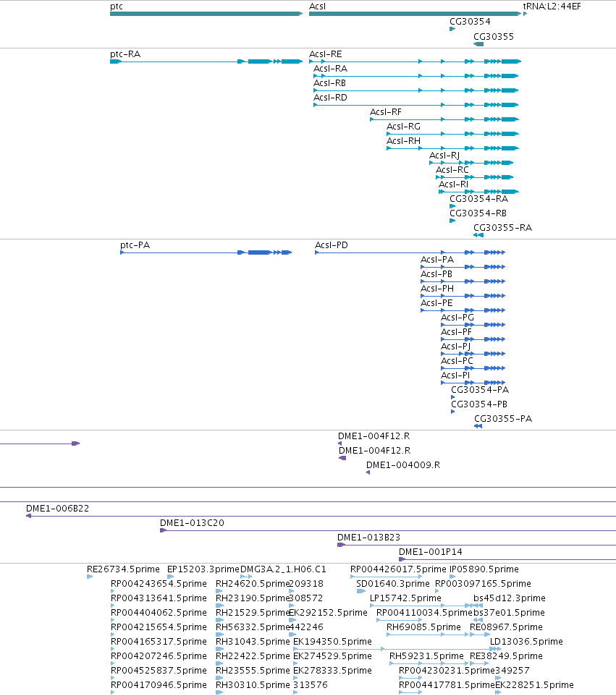Click the RP004243654.5prime EST label
The width and height of the screenshot is (616, 696).
tap(159, 583)
